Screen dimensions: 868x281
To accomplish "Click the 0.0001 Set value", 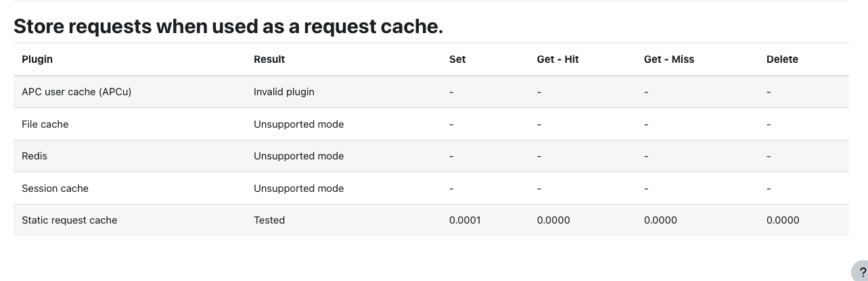I will [465, 220].
